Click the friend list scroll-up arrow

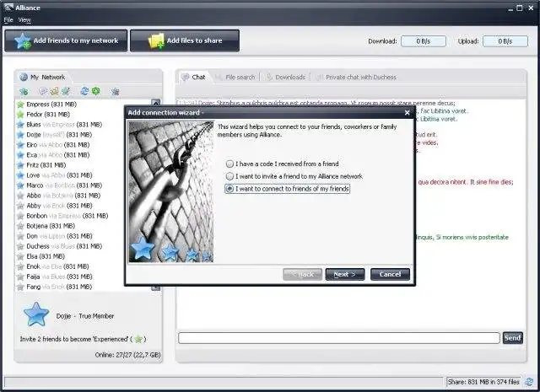point(155,102)
